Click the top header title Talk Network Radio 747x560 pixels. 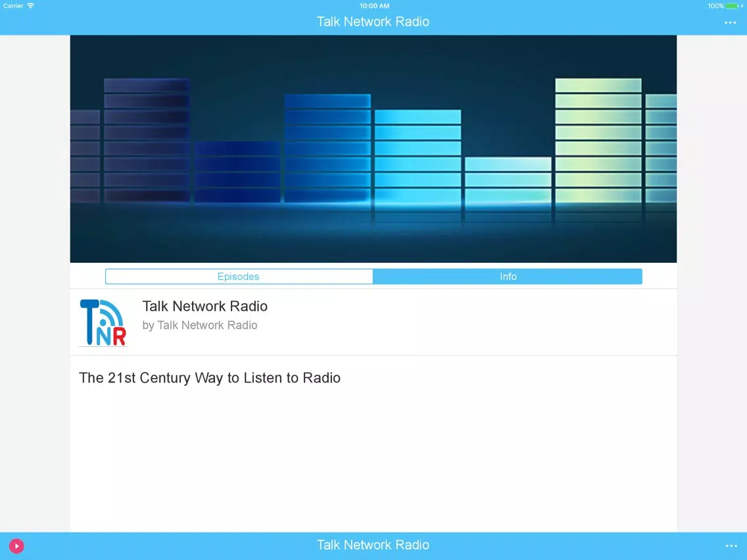pos(373,22)
